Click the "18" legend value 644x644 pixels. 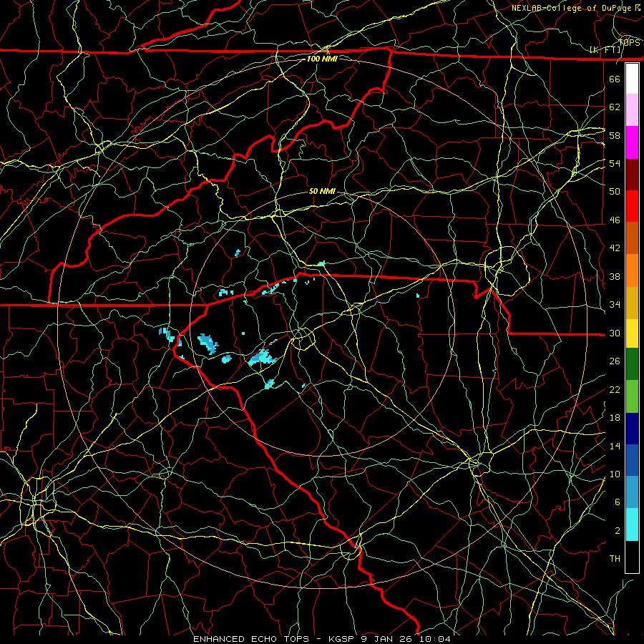[615, 418]
